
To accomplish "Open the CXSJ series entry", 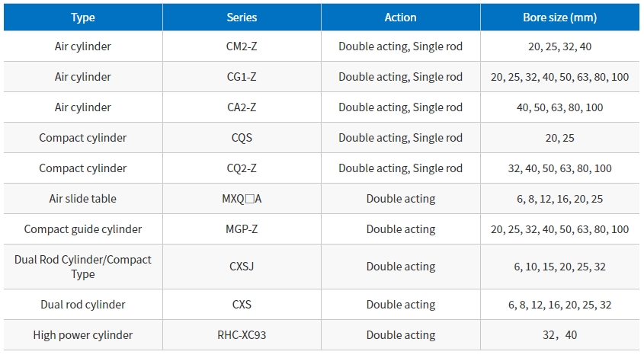I will [x=242, y=267].
